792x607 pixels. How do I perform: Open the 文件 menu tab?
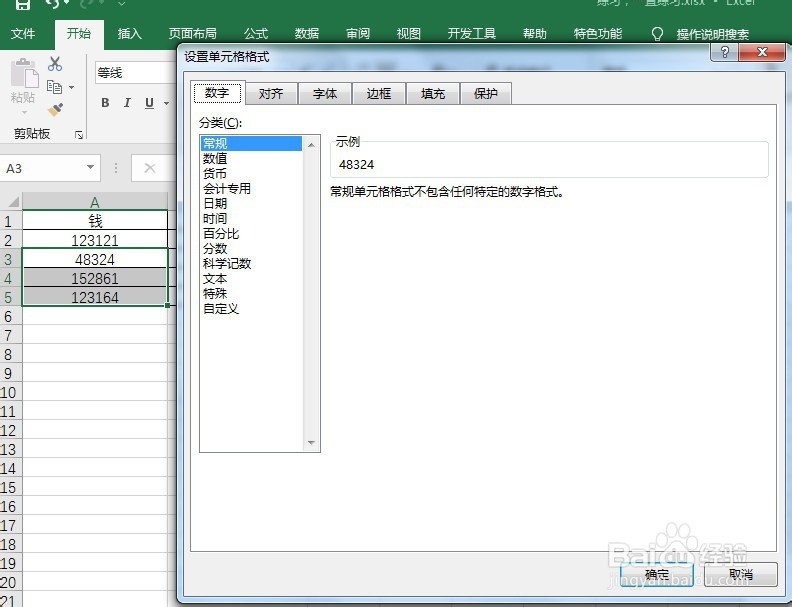coord(23,33)
